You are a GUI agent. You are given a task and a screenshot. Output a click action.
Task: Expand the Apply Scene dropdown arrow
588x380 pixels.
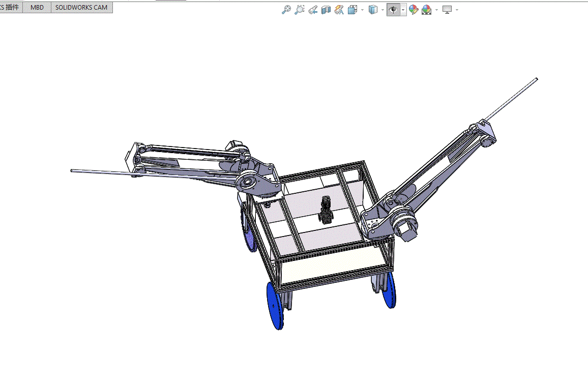436,10
